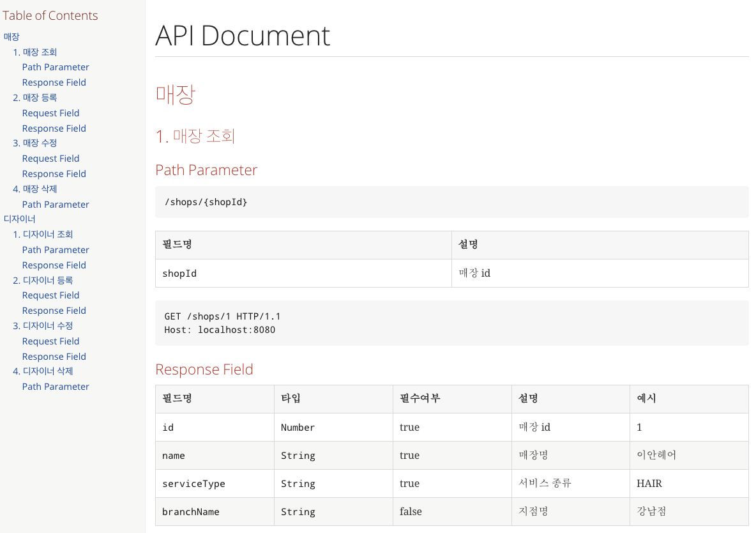Viewport: 756px width, 533px height.
Task: Click the HAIR example cell
Action: [x=689, y=483]
